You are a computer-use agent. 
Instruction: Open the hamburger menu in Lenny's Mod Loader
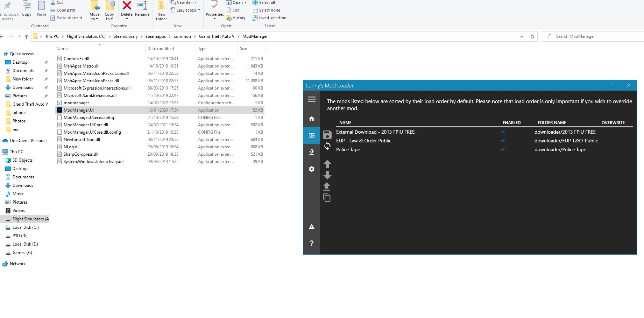[311, 99]
